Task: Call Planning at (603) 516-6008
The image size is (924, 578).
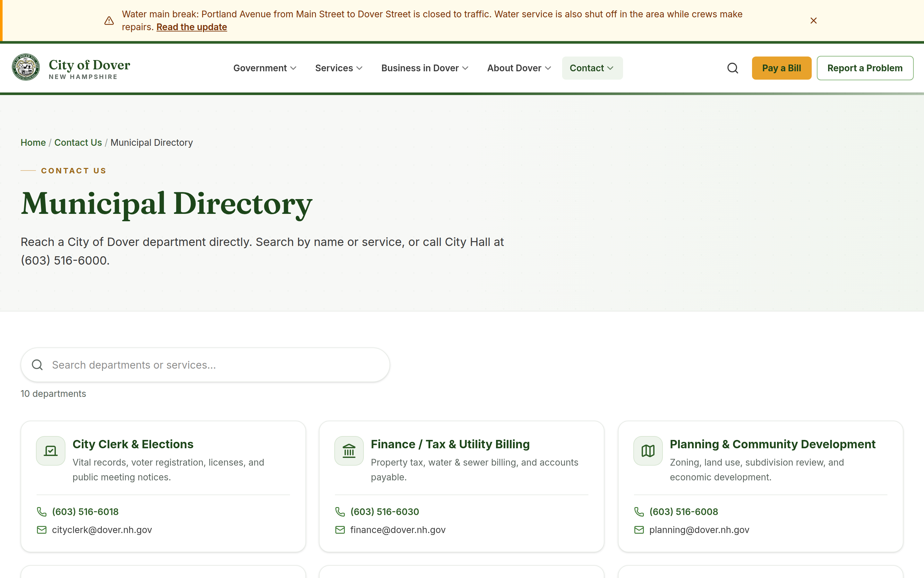Action: (x=683, y=512)
